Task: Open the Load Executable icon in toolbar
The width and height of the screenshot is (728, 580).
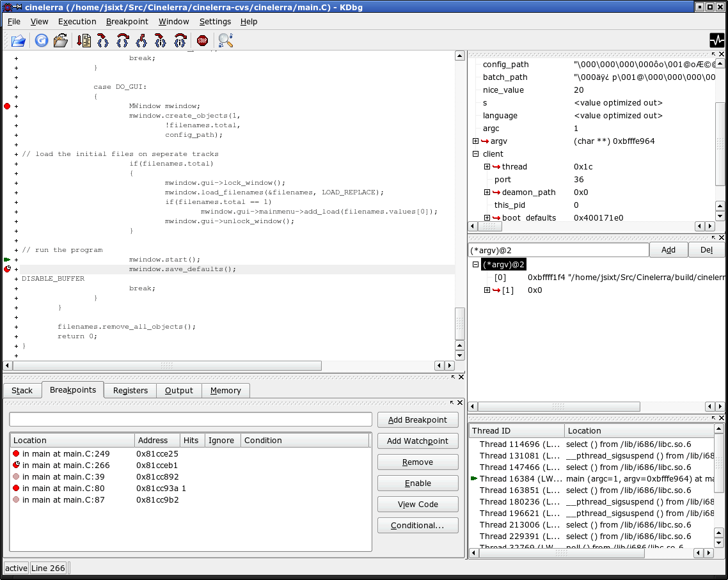Action: click(61, 41)
